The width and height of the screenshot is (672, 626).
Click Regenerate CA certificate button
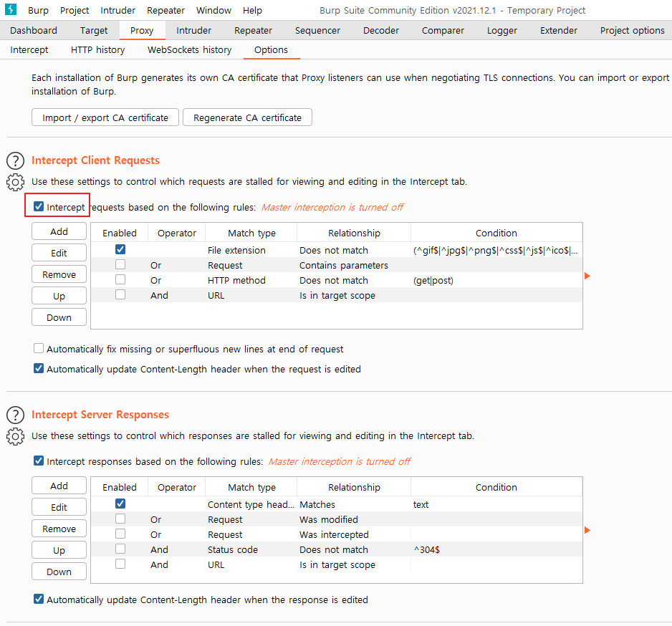pos(247,117)
